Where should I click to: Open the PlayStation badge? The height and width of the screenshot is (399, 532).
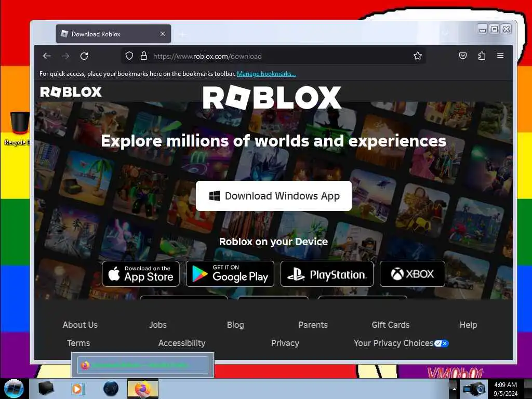(x=327, y=274)
